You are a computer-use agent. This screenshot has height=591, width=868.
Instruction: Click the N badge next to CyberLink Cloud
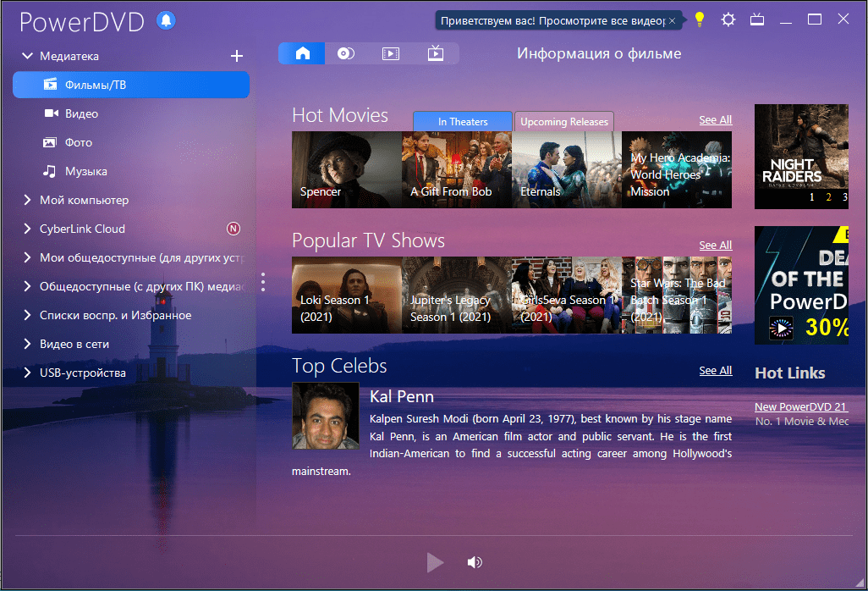(233, 229)
